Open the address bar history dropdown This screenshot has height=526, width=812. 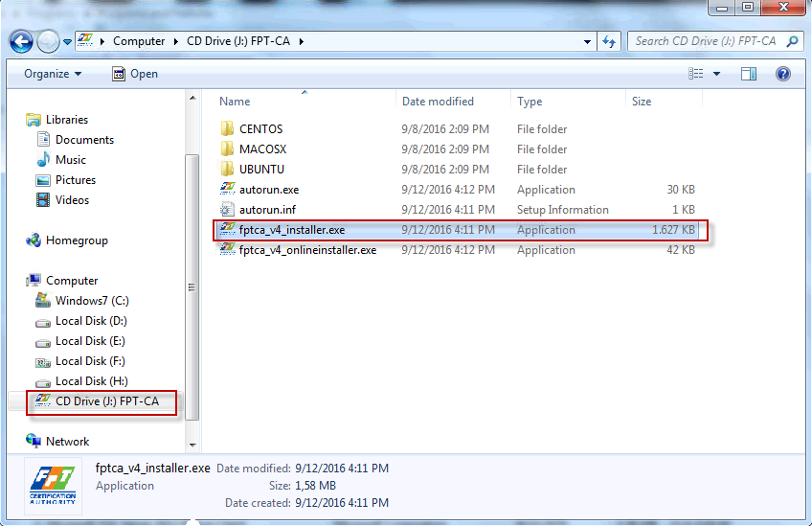tap(587, 41)
